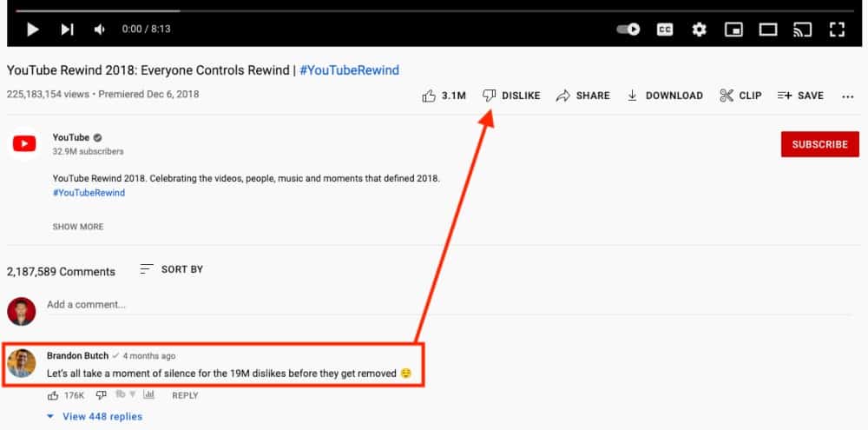Image resolution: width=868 pixels, height=430 pixels.
Task: Expand description with Show More
Action: tap(78, 227)
